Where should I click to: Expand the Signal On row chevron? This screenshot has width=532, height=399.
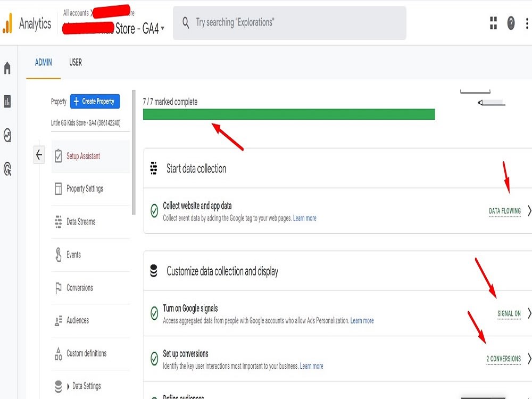[x=529, y=313]
